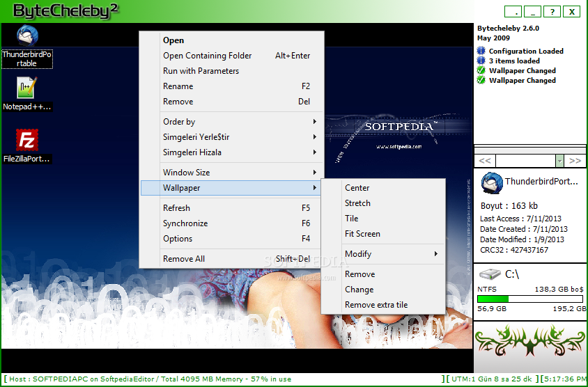Click the C:\ hard drive icon
The image size is (588, 387).
pos(490,274)
